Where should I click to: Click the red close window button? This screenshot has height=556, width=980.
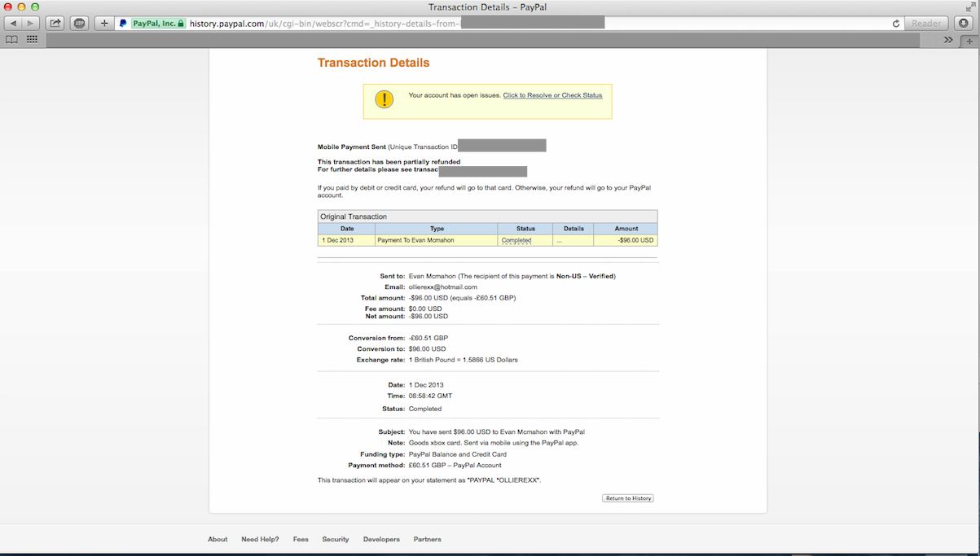[8, 7]
